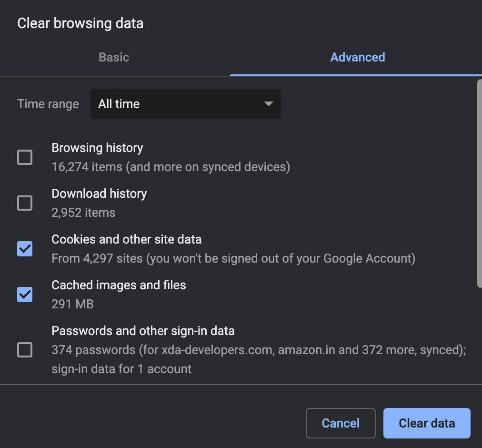Expand the All time selector
Screen dimensions: 482x448
tap(185, 104)
